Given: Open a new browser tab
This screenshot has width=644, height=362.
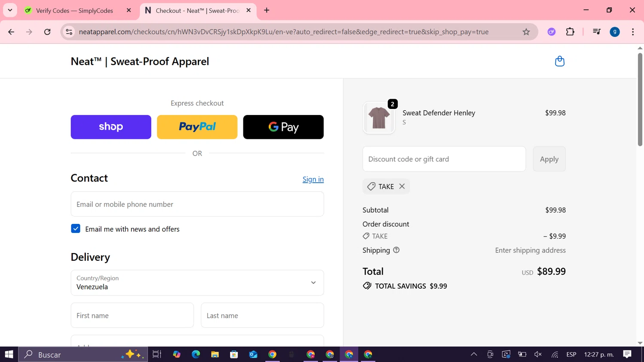Looking at the screenshot, I should click(x=267, y=10).
